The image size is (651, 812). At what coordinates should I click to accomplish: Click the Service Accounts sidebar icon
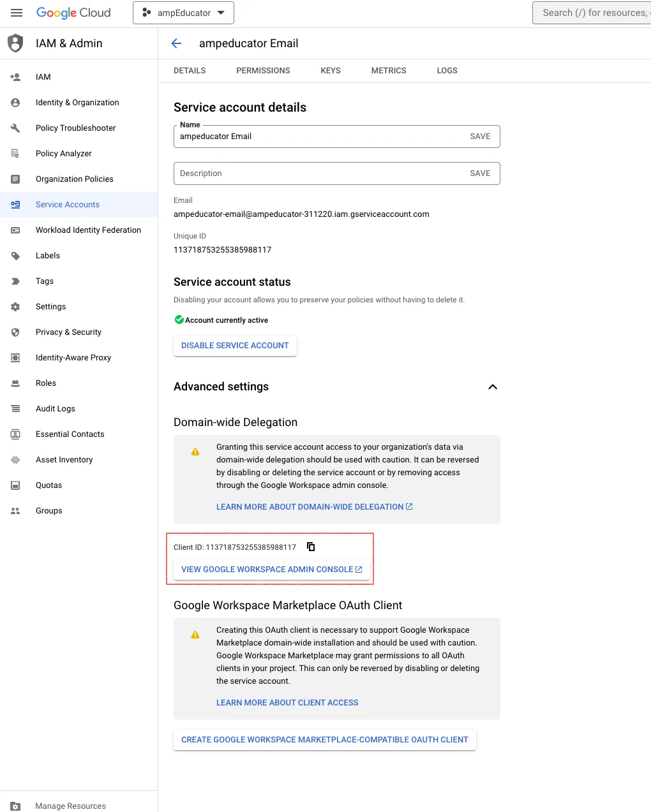(x=15, y=205)
